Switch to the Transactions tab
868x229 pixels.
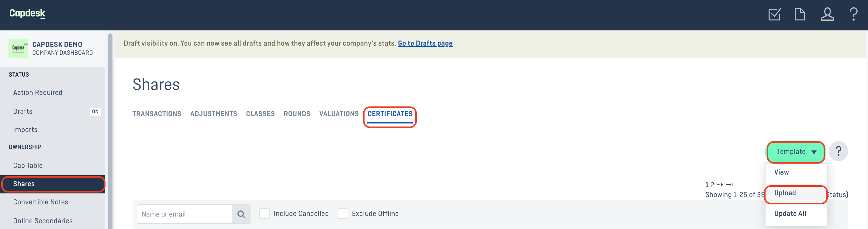pyautogui.click(x=157, y=114)
